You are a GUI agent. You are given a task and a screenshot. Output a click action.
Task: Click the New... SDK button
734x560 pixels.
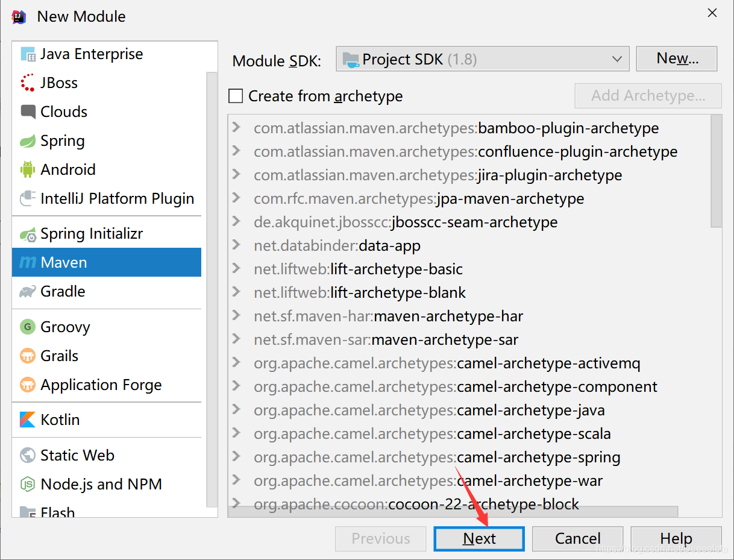677,58
